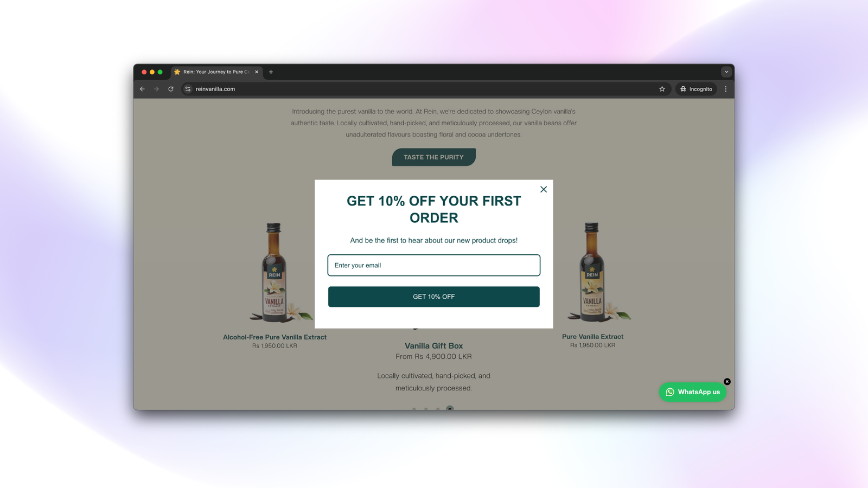The height and width of the screenshot is (488, 868).
Task: Open the Chrome three-dot menu
Action: (x=726, y=89)
